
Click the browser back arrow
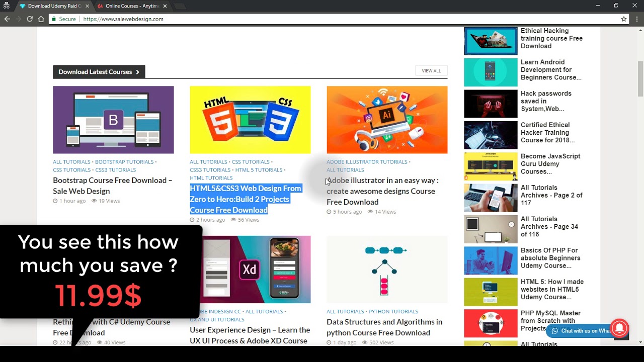pos(7,19)
